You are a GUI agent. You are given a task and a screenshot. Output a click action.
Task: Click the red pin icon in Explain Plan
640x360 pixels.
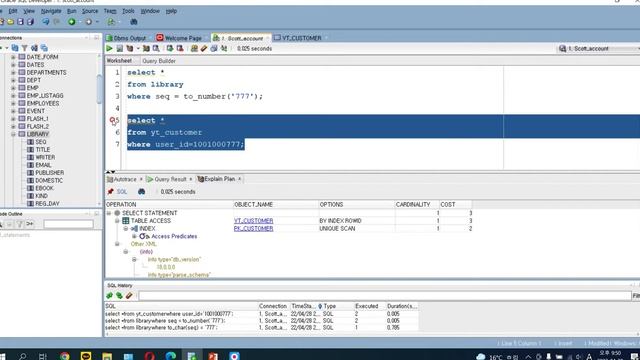pyautogui.click(x=110, y=191)
